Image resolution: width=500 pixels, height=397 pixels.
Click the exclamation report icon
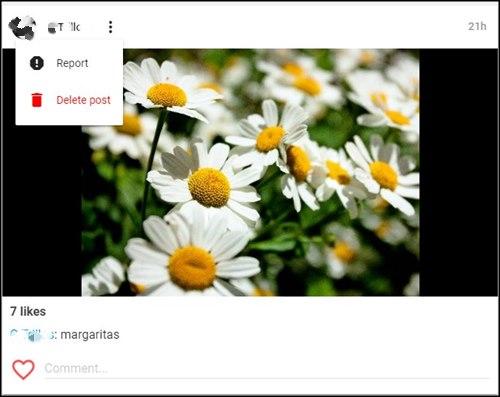(37, 63)
